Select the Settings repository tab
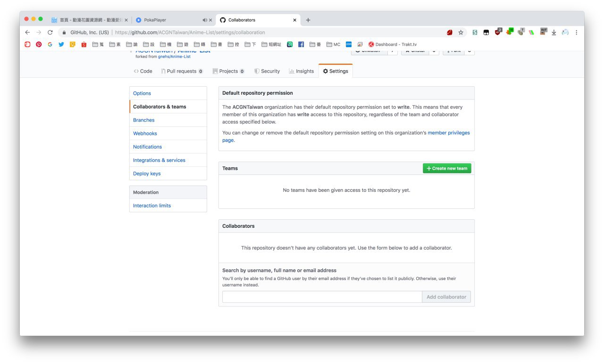This screenshot has width=604, height=364. click(x=336, y=71)
